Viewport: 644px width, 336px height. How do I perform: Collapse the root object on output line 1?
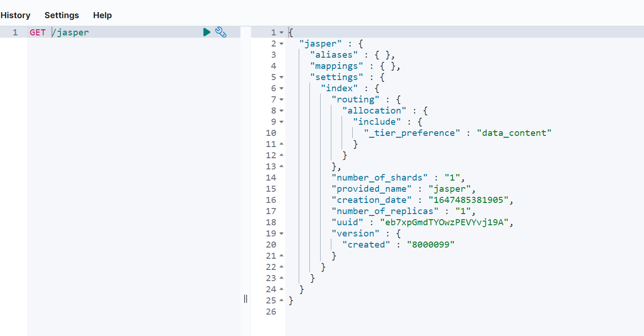[x=281, y=33]
